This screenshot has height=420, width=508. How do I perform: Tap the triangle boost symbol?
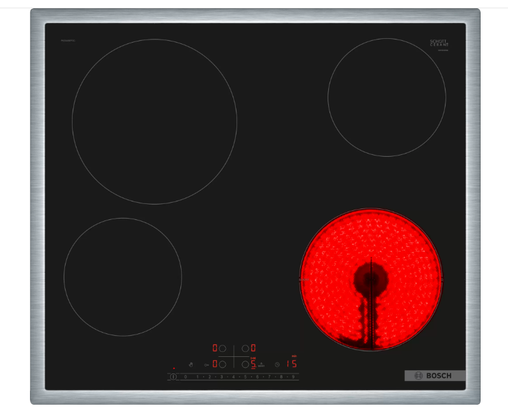pyautogui.click(x=261, y=365)
